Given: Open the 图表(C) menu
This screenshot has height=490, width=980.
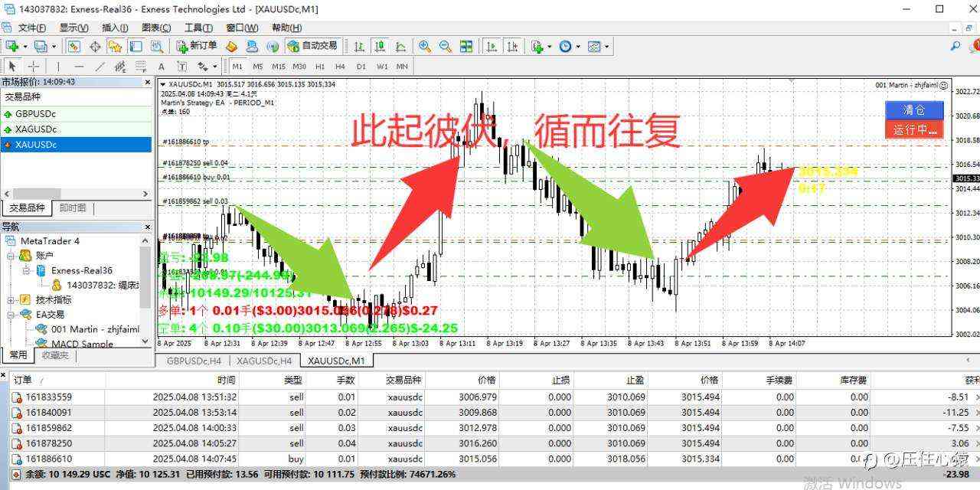Looking at the screenshot, I should [156, 28].
